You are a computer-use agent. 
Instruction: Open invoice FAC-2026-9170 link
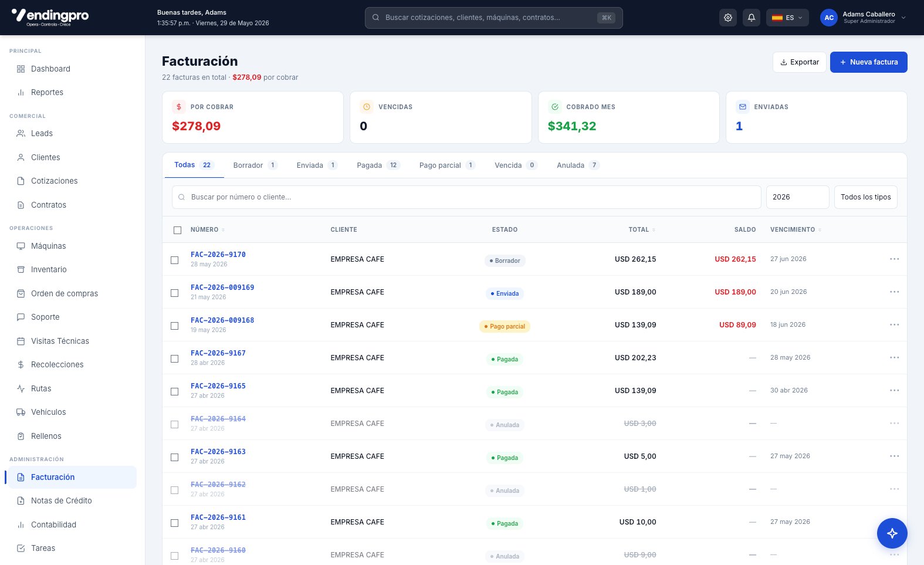coord(218,255)
